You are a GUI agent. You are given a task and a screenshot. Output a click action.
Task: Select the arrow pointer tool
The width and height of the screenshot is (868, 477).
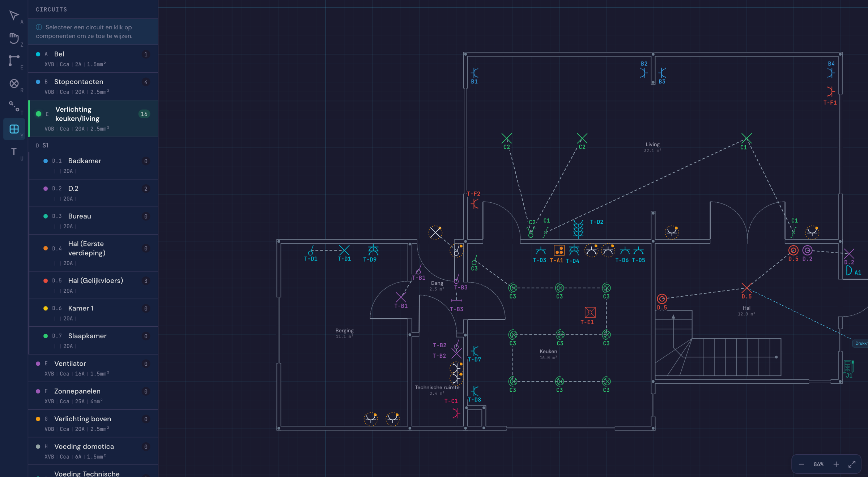14,16
